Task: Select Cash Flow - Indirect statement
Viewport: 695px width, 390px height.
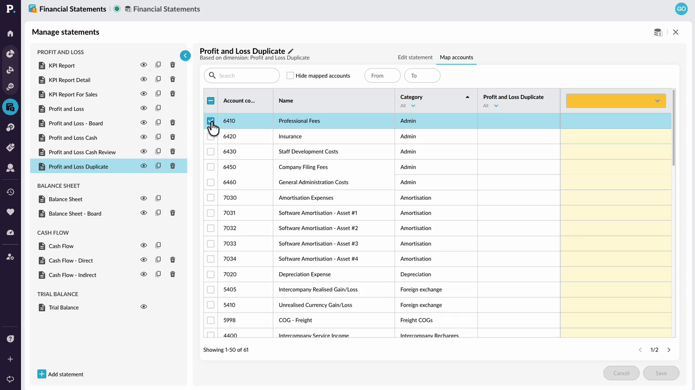Action: (x=72, y=275)
